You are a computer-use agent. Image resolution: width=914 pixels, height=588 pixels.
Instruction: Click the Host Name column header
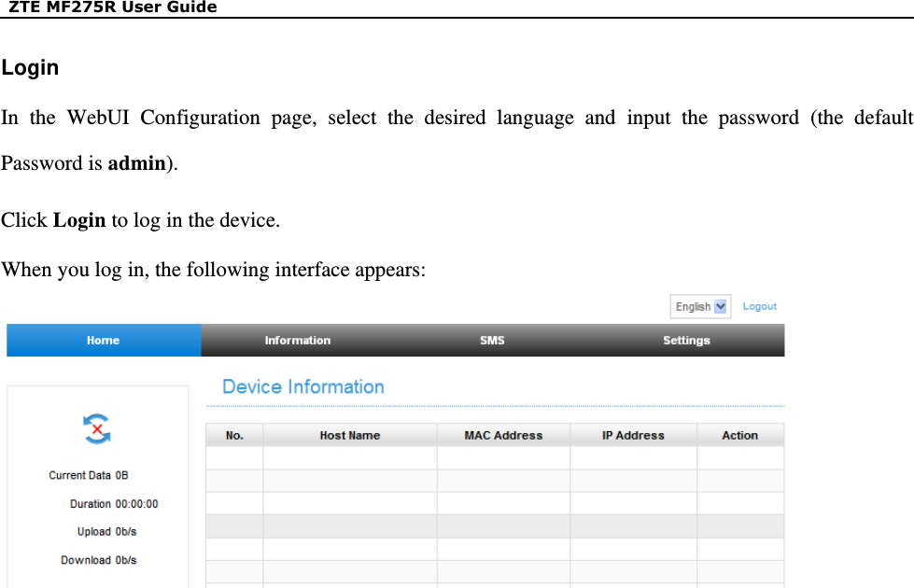[x=350, y=435]
